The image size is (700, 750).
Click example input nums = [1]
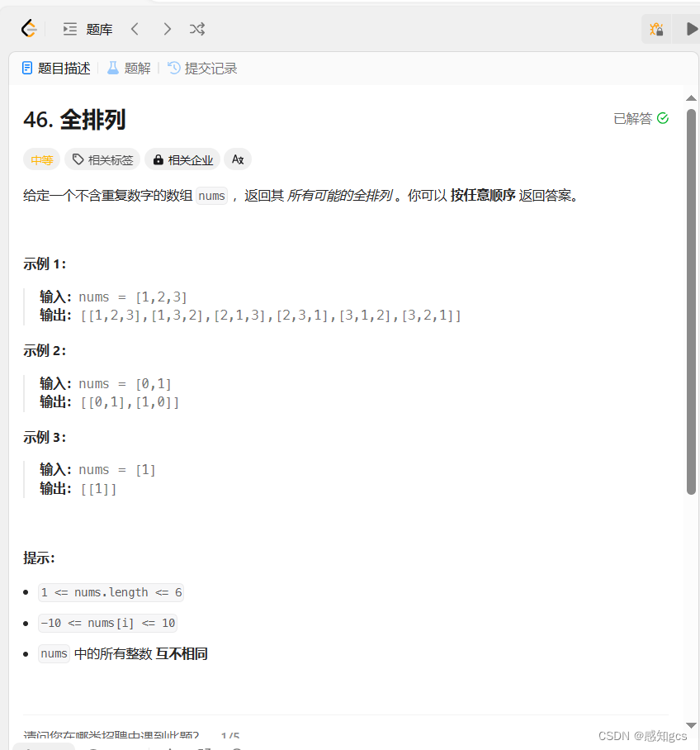[117, 470]
